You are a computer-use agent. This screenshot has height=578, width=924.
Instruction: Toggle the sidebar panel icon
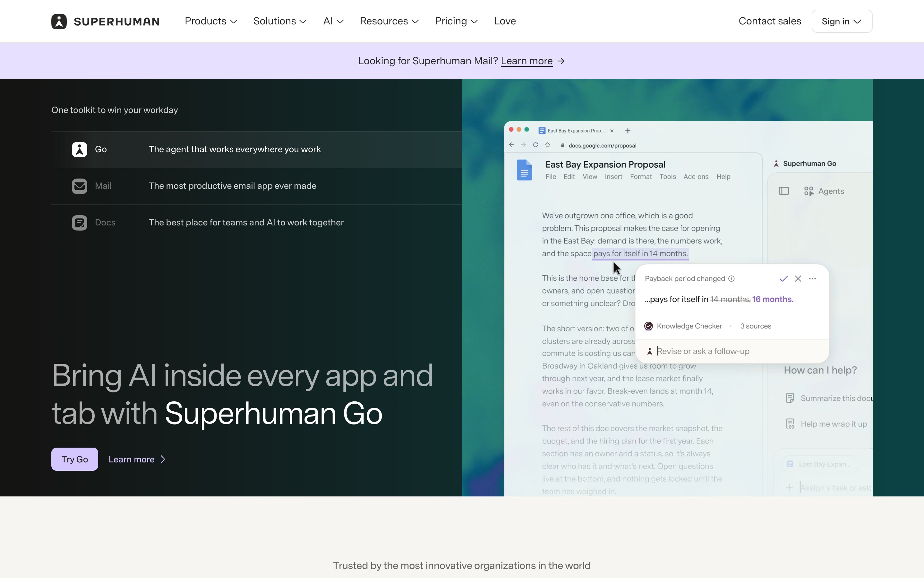[x=783, y=191]
